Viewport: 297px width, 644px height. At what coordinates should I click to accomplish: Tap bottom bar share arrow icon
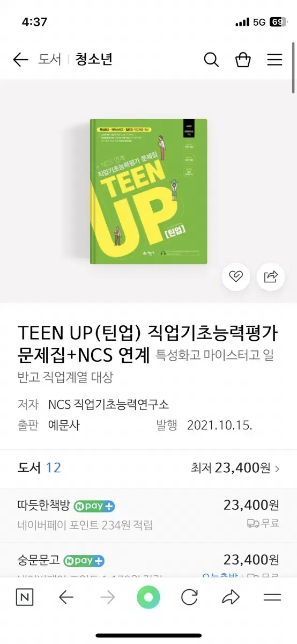click(x=231, y=597)
